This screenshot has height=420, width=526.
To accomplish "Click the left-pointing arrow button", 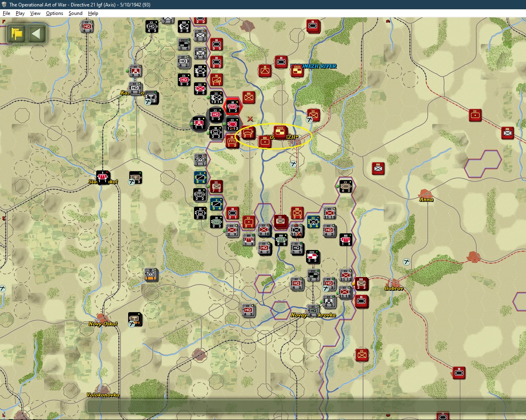I will coord(36,34).
